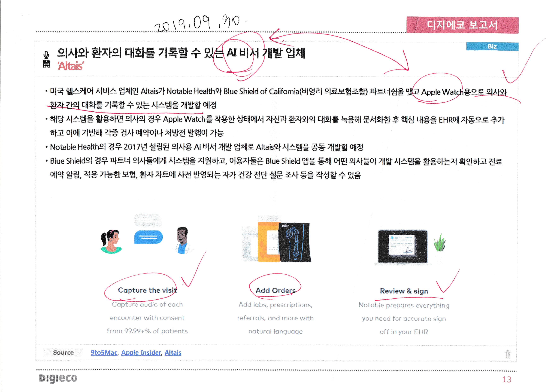Image resolution: width=554 pixels, height=392 pixels.
Task: Click the Digieco logo in footer
Action: click(58, 378)
